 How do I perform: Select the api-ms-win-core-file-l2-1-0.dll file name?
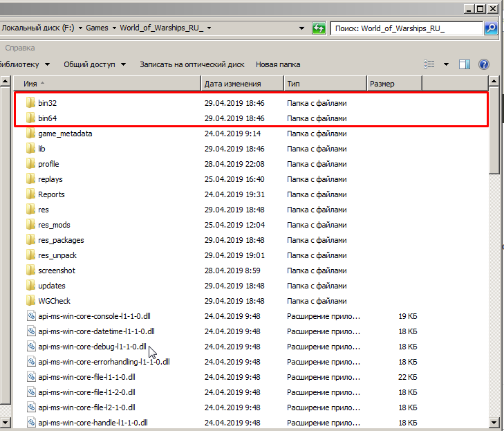coord(87,407)
